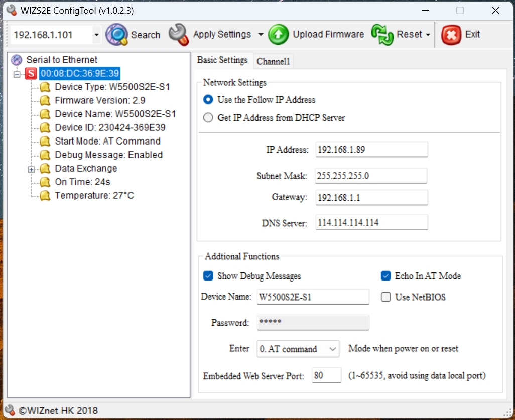Select 'Start Mode: AT Command' row
Viewport: 515px width, 420px height.
click(x=107, y=141)
